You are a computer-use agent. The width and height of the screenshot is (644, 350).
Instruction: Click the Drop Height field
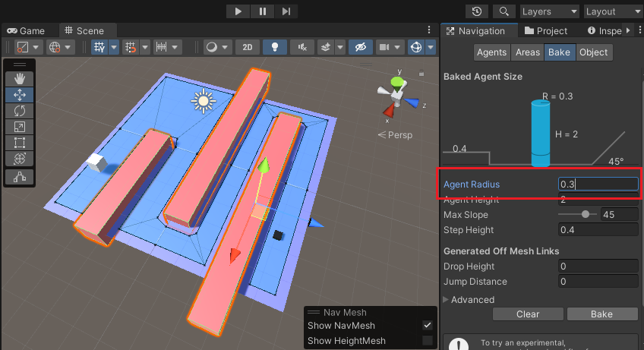598,266
